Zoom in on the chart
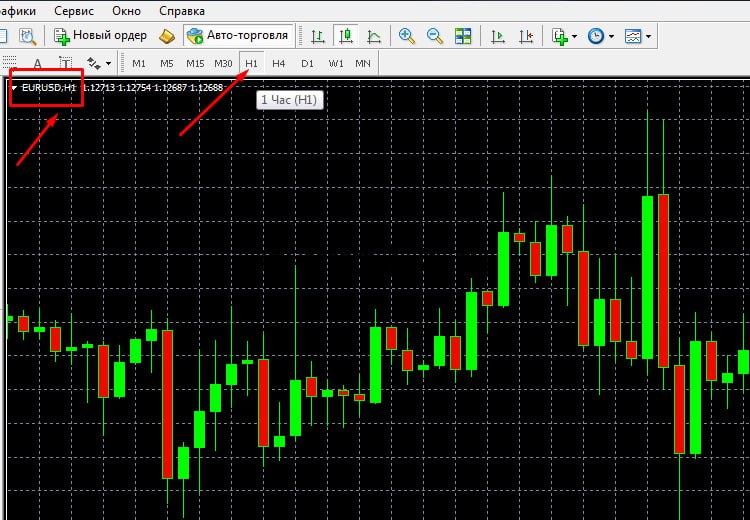750x520 pixels. click(407, 36)
